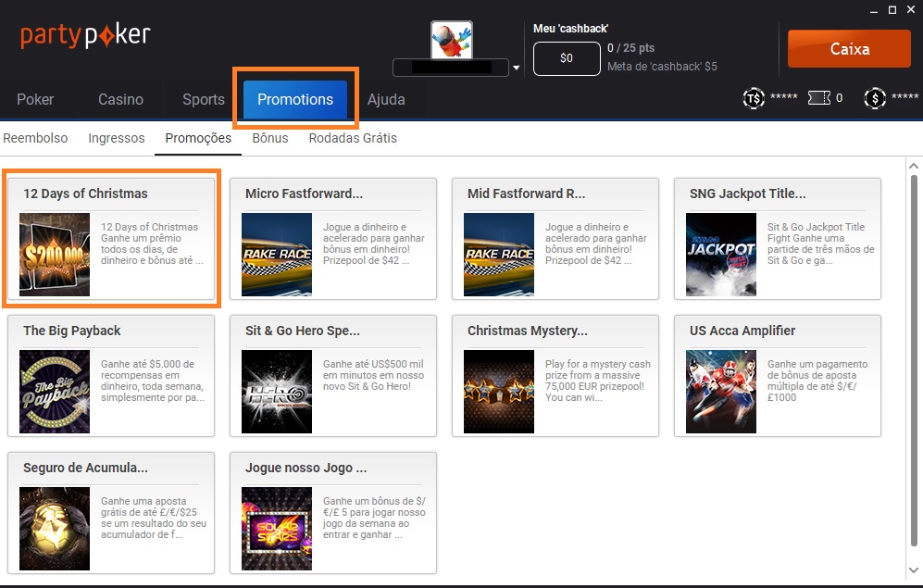This screenshot has height=588, width=923.
Task: Click the SNG Jackpot Title heading
Action: point(748,194)
